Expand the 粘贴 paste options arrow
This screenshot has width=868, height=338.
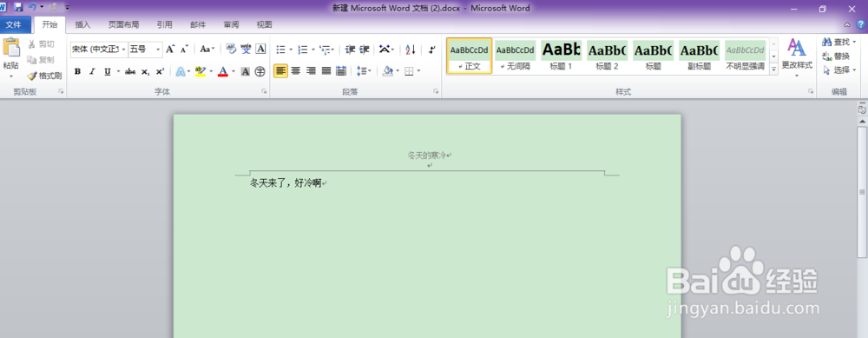point(11,76)
